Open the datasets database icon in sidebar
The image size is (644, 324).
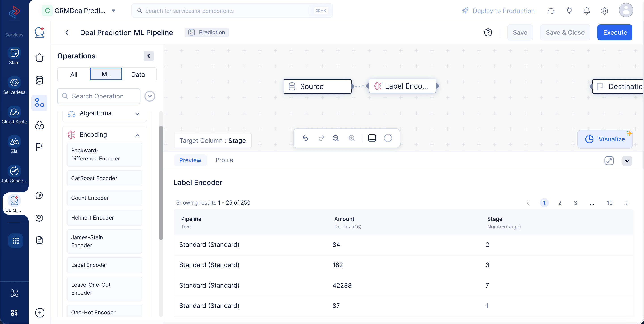pos(40,80)
